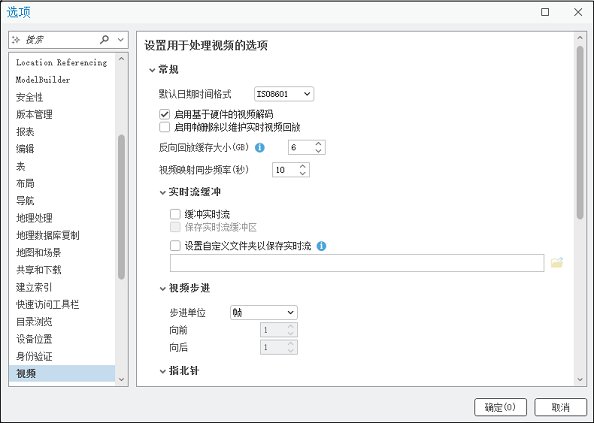Click the 确定(O) button
Viewport: 594px width, 423px height.
point(500,407)
